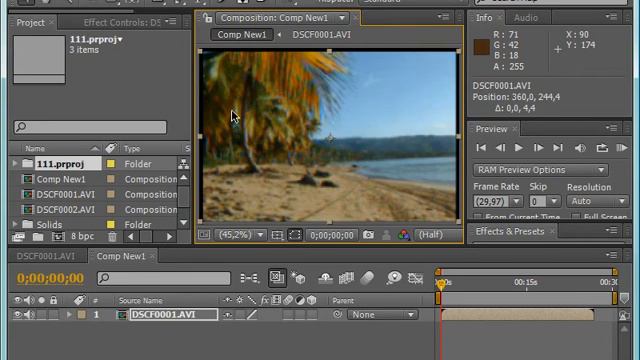This screenshot has width=640, height=360.
Task: Open graph editor icon in timeline
Action: [x=415, y=278]
